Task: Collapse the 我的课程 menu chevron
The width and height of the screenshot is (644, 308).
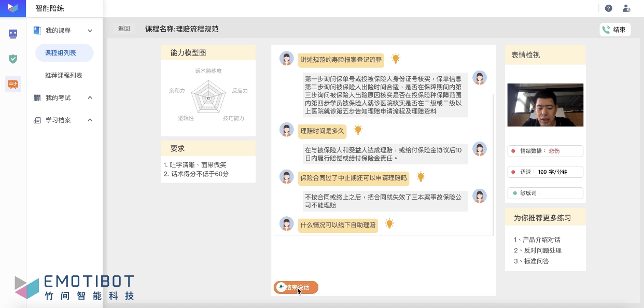Action: pos(90,31)
